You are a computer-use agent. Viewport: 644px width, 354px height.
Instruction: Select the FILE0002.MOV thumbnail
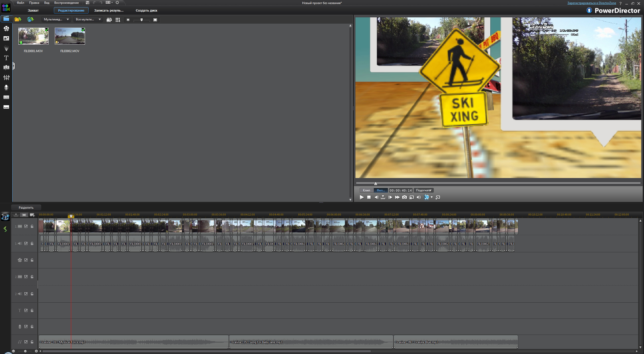coord(70,36)
